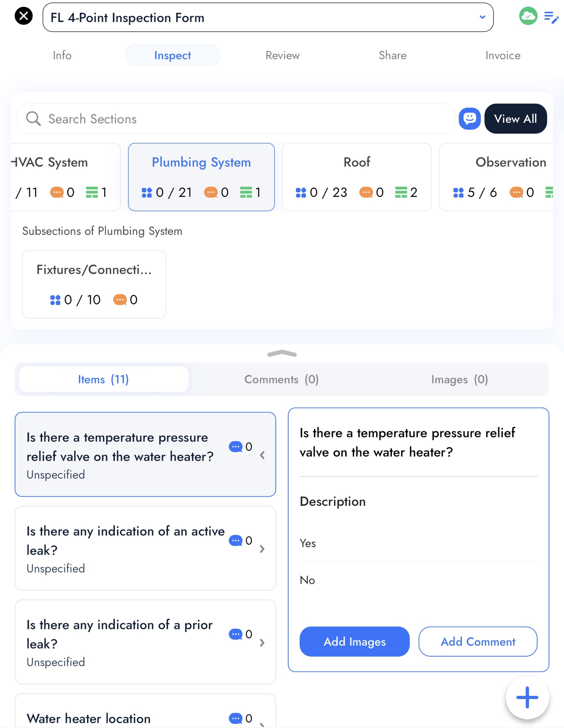Screen dimensions: 564x728
Task: Click the Add Comment button
Action: pyautogui.click(x=478, y=642)
